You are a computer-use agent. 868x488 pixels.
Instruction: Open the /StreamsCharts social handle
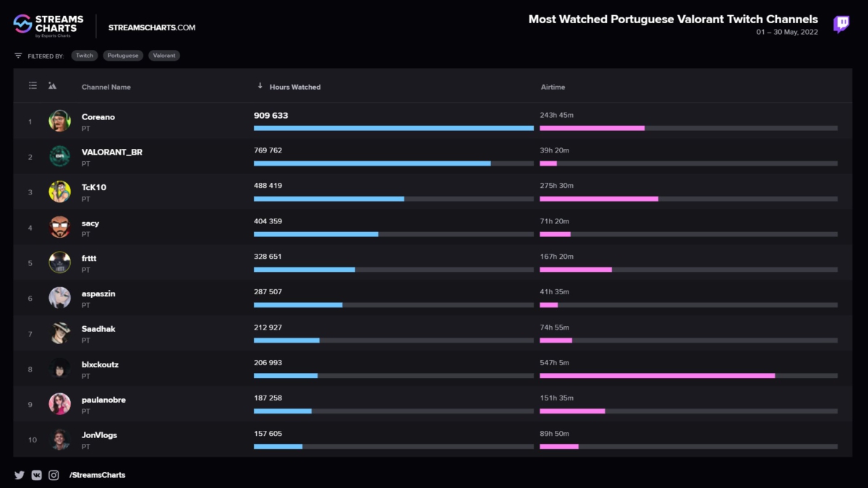pos(97,475)
